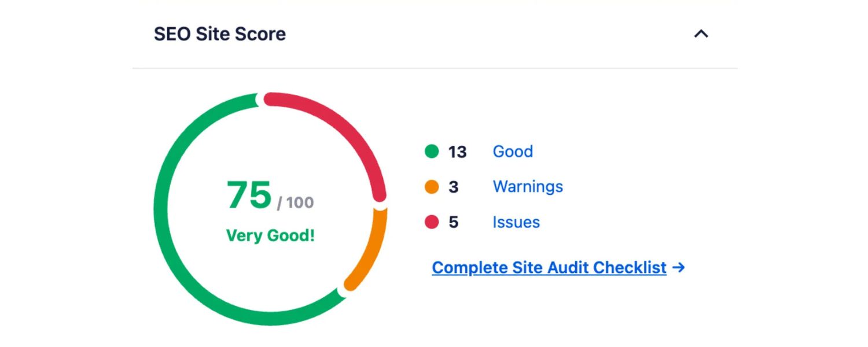
Task: Click the orange Warnings status dot
Action: (431, 187)
